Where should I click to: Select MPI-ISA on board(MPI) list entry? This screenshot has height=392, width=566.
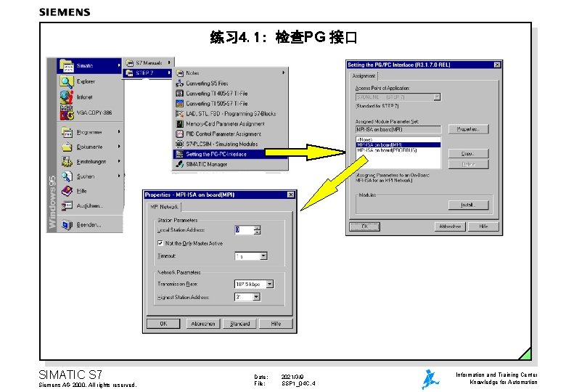[398, 144]
